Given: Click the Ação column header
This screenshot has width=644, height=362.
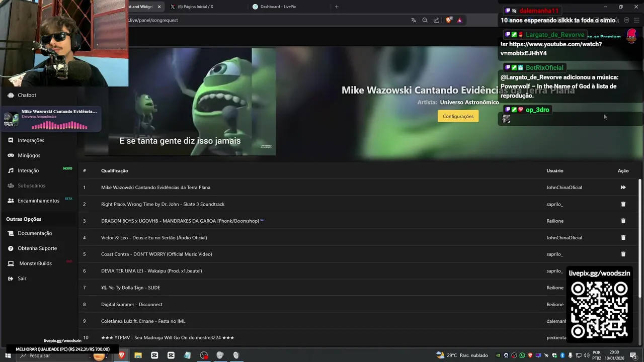Looking at the screenshot, I should [623, 170].
